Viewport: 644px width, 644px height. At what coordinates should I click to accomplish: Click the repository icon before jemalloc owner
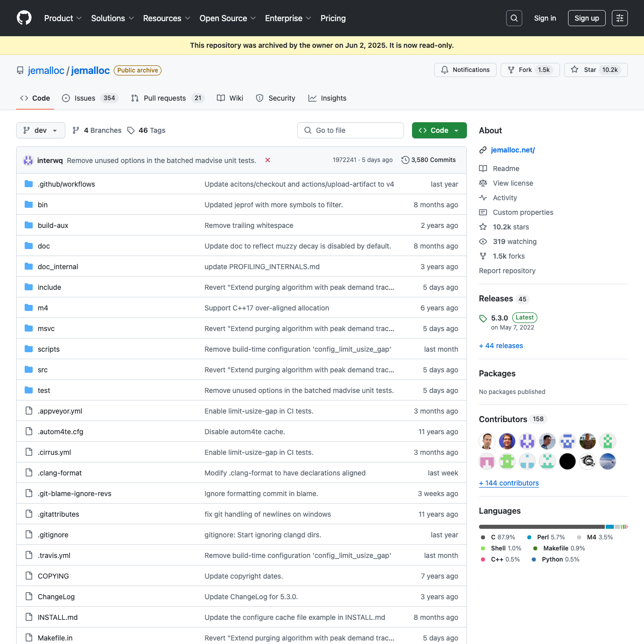20,70
